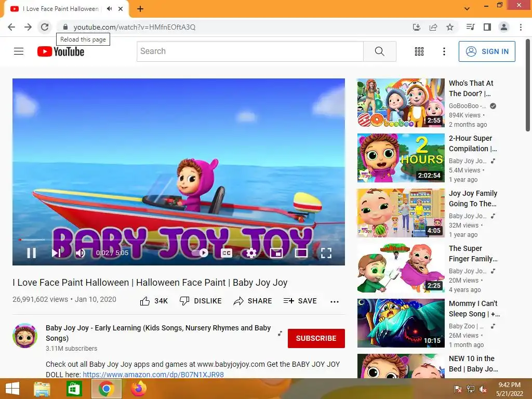Toggle autoplay switch in player
This screenshot has height=399, width=532.
pos(200,253)
